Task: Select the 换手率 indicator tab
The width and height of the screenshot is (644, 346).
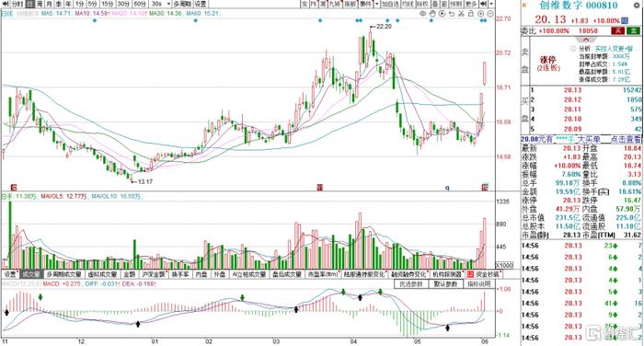Action: pos(180,274)
